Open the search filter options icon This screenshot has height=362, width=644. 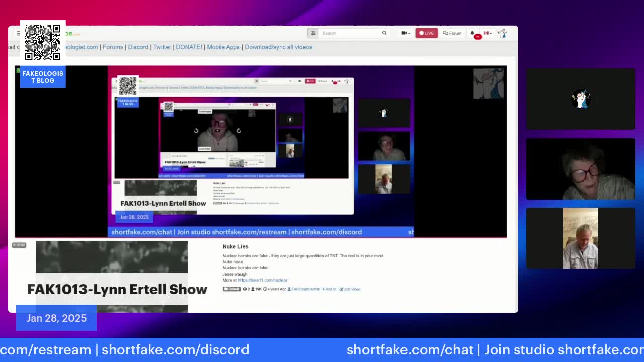click(313, 33)
